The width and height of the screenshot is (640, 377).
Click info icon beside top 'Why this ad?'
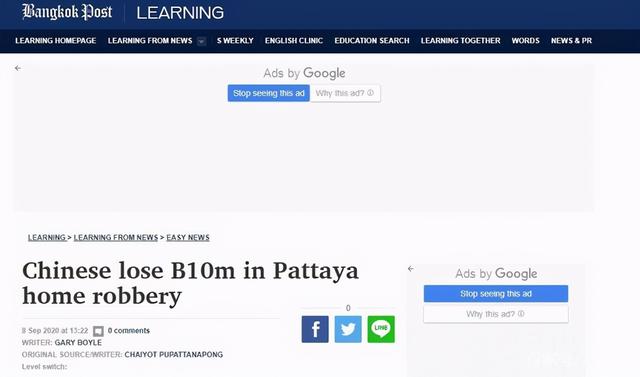[370, 93]
